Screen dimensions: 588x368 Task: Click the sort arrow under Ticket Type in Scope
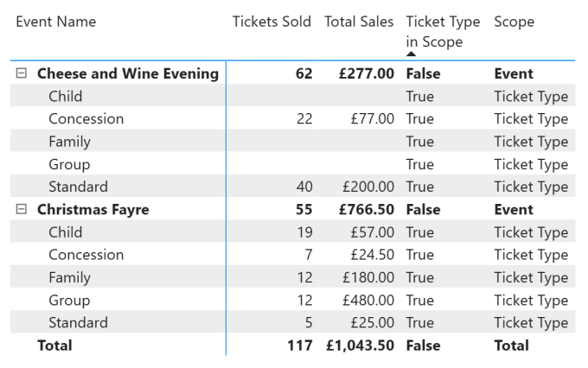[x=411, y=54]
